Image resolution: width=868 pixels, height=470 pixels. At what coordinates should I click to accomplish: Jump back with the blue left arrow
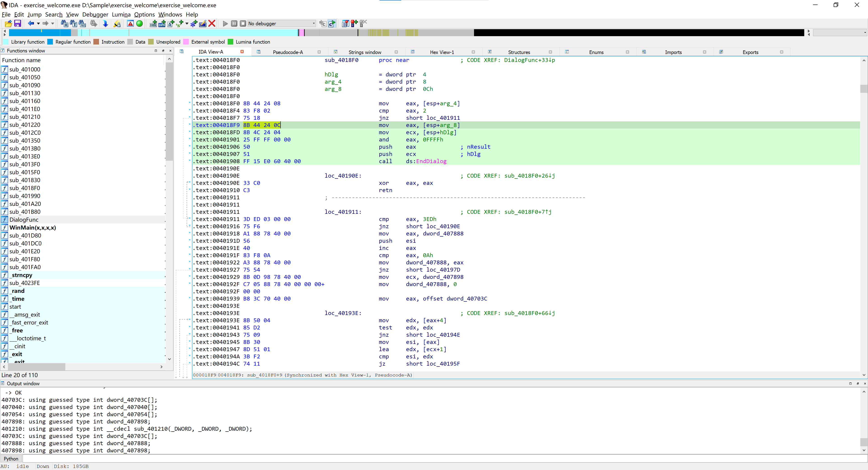[x=31, y=23]
